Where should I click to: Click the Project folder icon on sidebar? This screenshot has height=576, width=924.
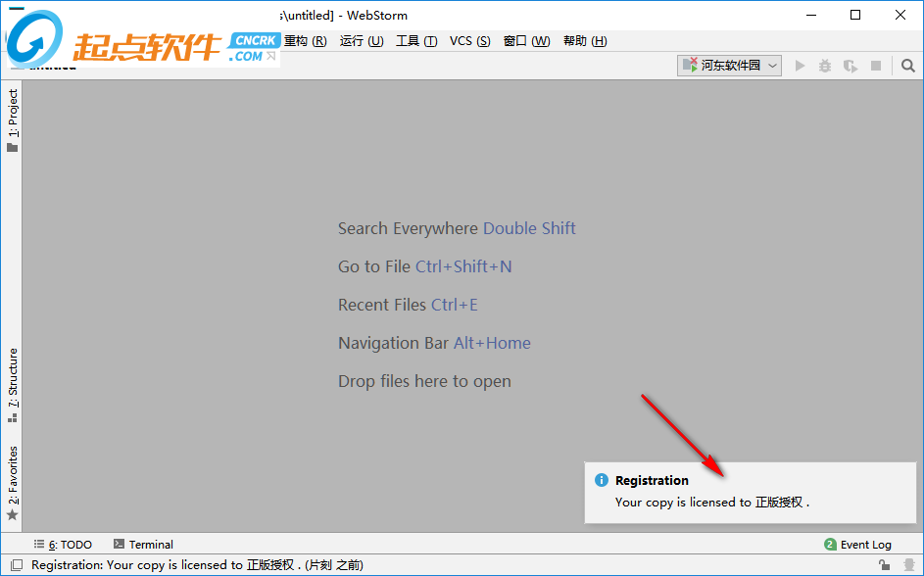(x=13, y=147)
